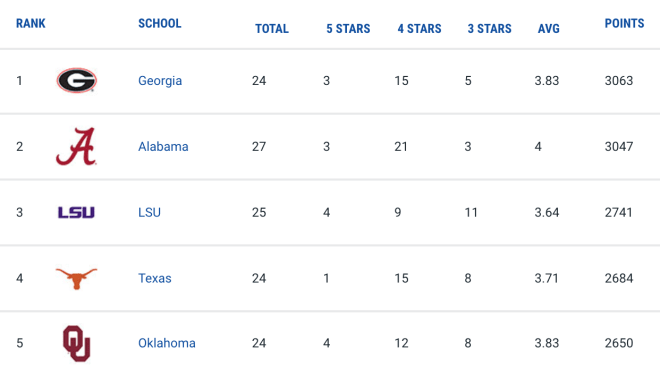Sort by AVG column header
Image resolution: width=660 pixels, height=375 pixels.
click(549, 29)
